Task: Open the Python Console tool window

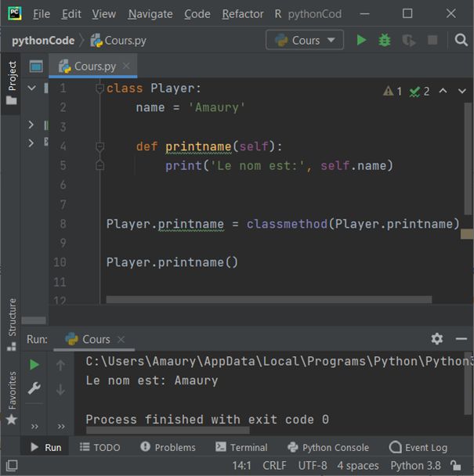Action: [x=328, y=448]
